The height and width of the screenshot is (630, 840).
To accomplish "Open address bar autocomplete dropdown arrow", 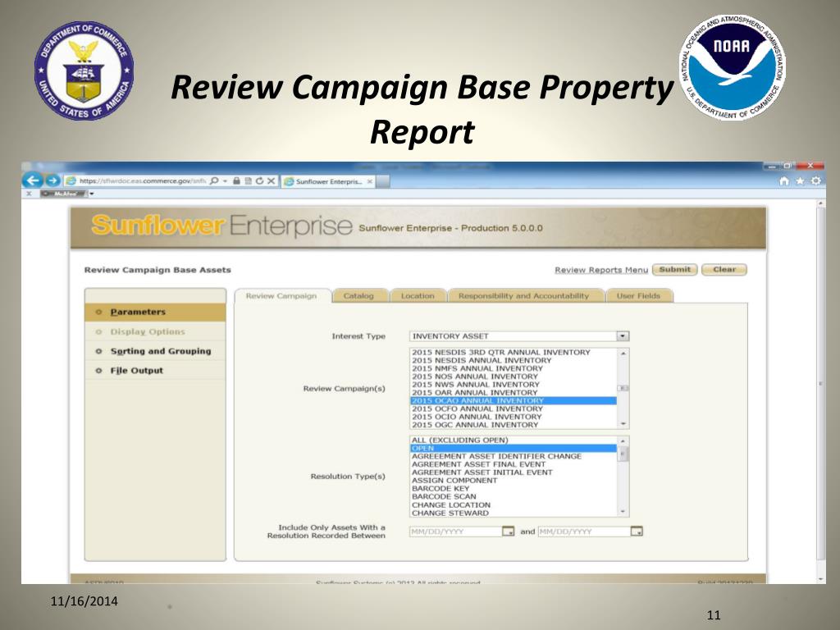I will tap(225, 181).
